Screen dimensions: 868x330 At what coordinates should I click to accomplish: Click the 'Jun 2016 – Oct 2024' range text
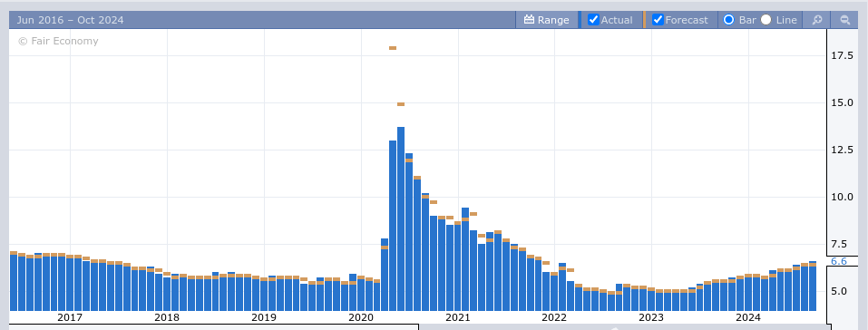[x=71, y=21]
